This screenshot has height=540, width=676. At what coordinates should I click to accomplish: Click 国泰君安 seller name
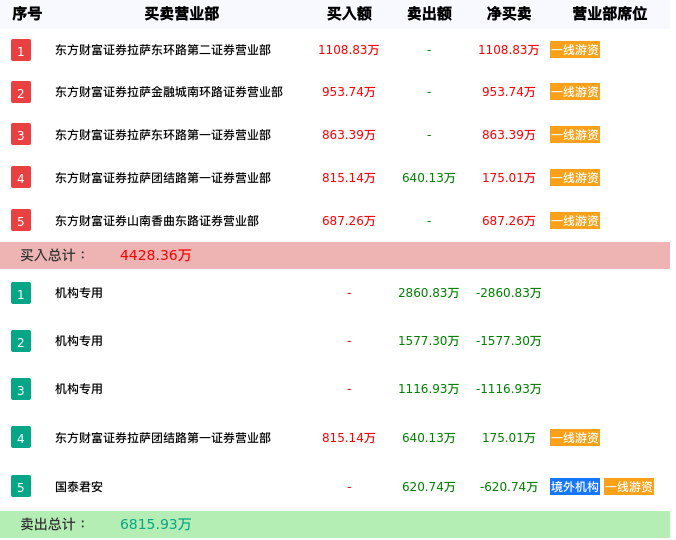[x=79, y=487]
